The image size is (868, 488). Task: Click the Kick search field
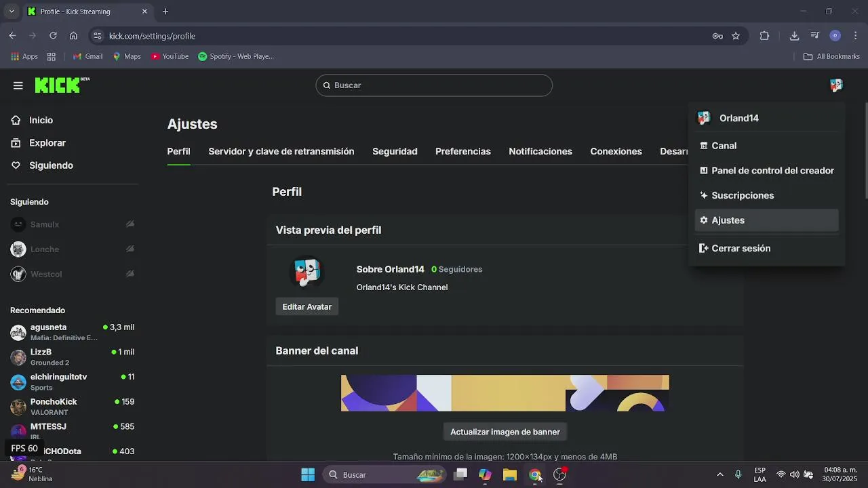tap(434, 85)
